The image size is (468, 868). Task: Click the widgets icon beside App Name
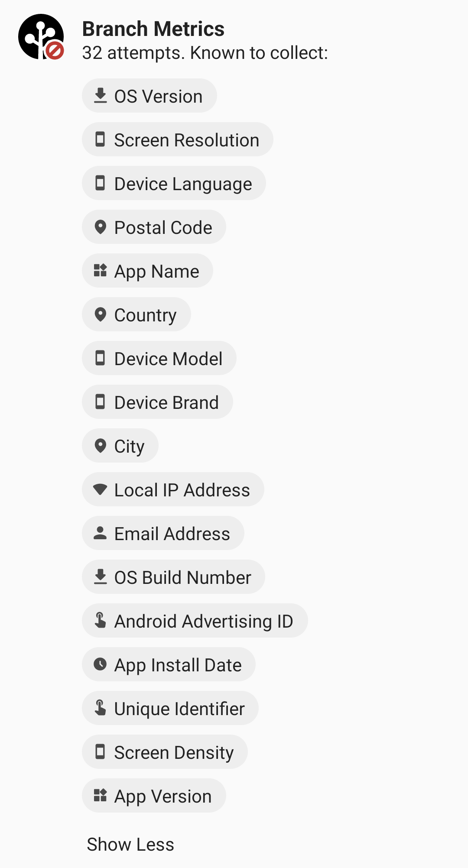click(x=100, y=271)
